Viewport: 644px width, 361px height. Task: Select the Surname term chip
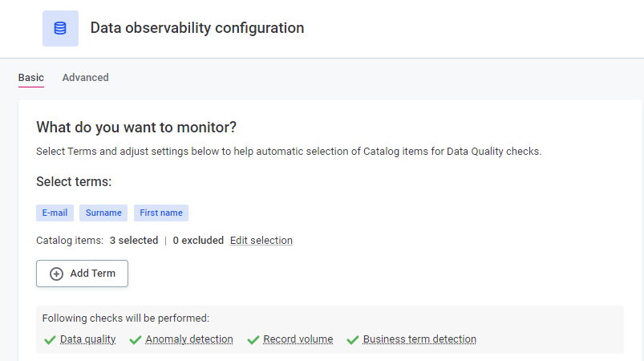click(x=103, y=213)
